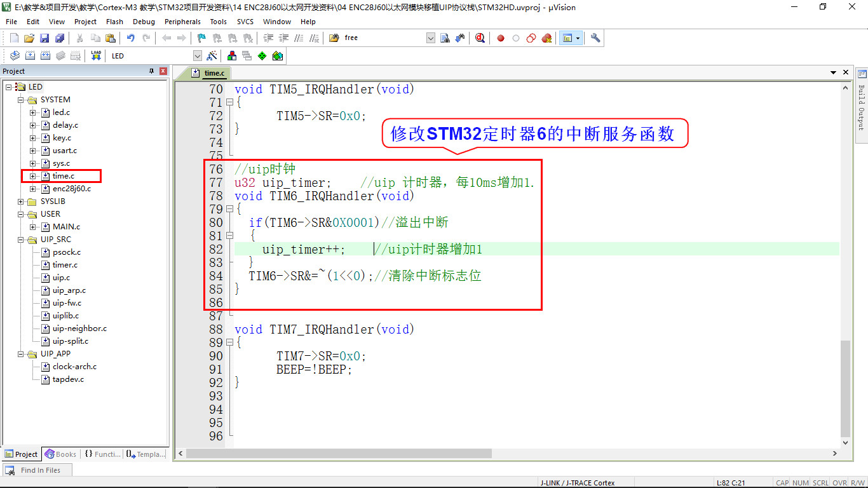
Task: Expand the time.c tree node
Action: tap(33, 176)
